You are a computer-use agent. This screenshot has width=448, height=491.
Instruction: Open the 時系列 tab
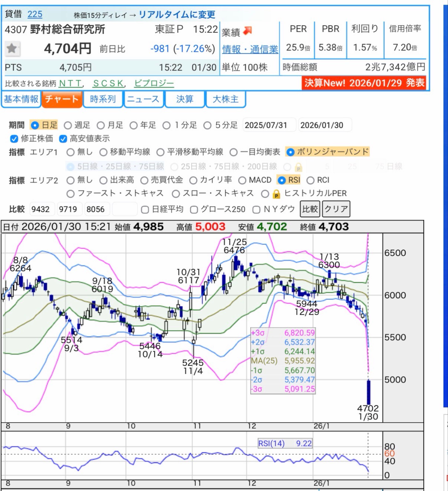pyautogui.click(x=103, y=99)
